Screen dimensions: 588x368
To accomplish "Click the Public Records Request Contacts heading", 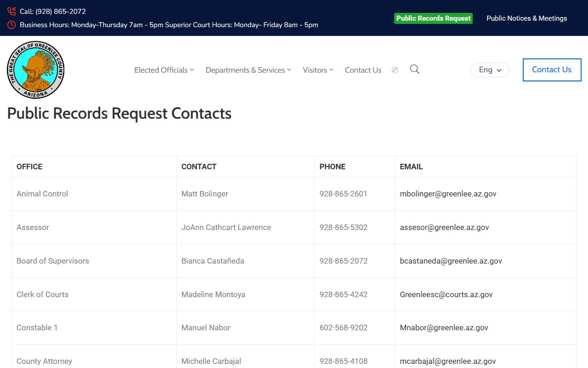I will click(119, 113).
